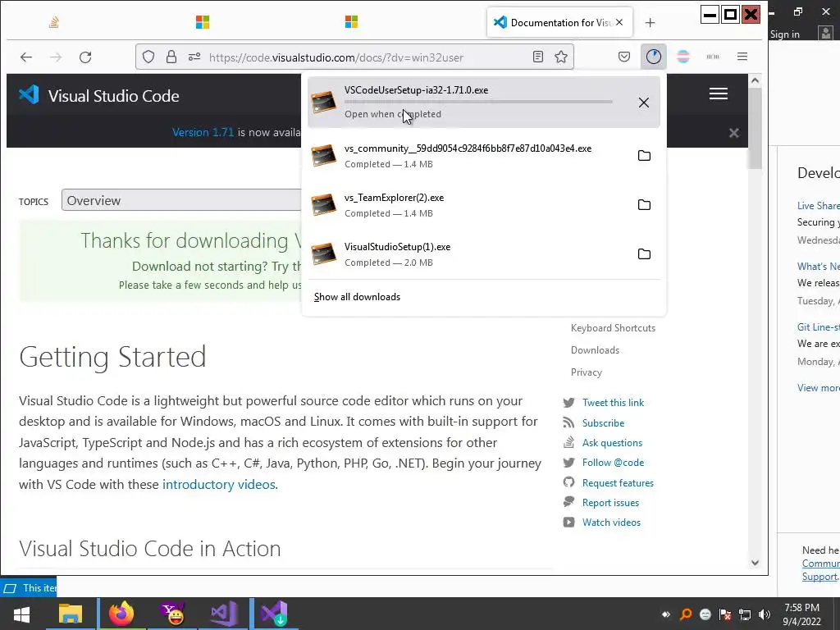Screen dimensions: 840x630
Task: Dismiss the Version 1.71 banner
Action: point(734,132)
